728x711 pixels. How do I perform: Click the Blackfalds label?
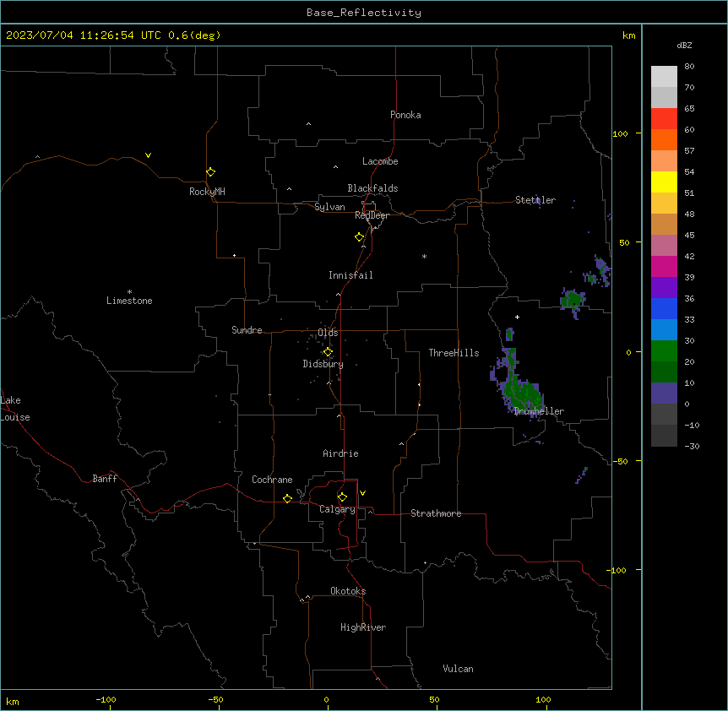coord(372,188)
